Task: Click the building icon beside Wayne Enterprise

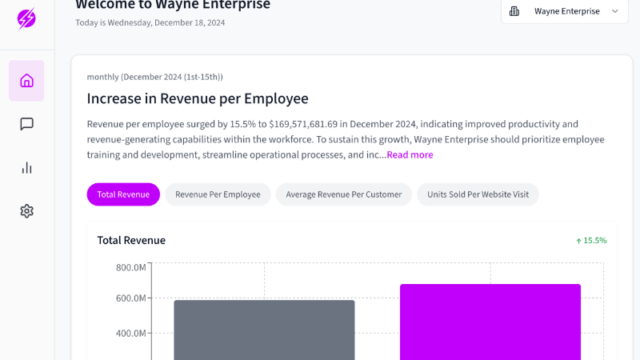Action: (514, 11)
